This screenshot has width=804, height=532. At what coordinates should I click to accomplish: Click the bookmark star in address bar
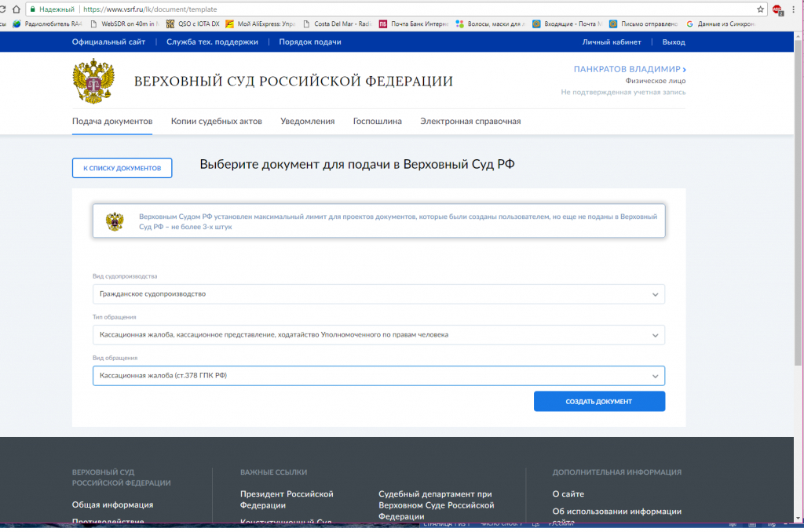(761, 9)
